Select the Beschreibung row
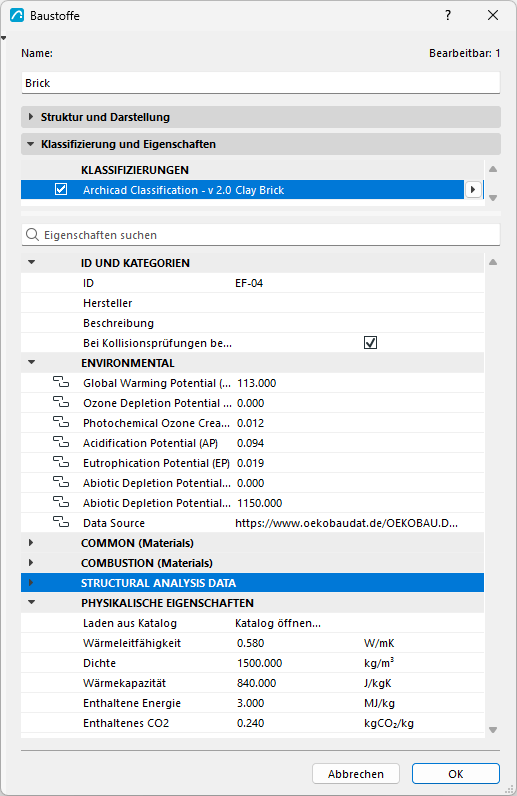Image resolution: width=517 pixels, height=796 pixels. 252,323
